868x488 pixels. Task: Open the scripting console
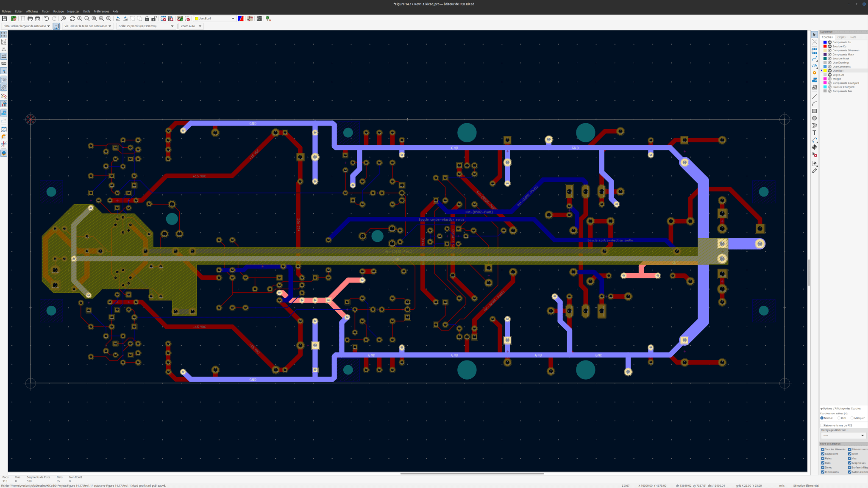click(x=259, y=19)
